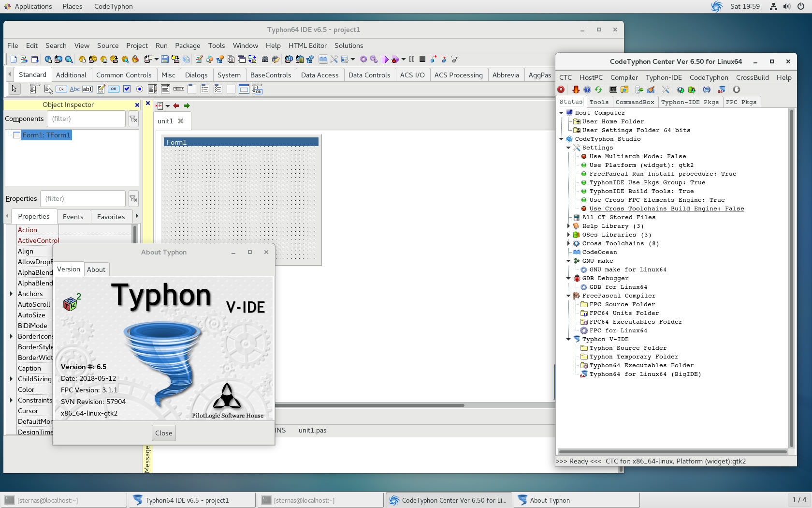
Task: Click the Pause icon in Typhon IDE toolbar
Action: (x=412, y=60)
